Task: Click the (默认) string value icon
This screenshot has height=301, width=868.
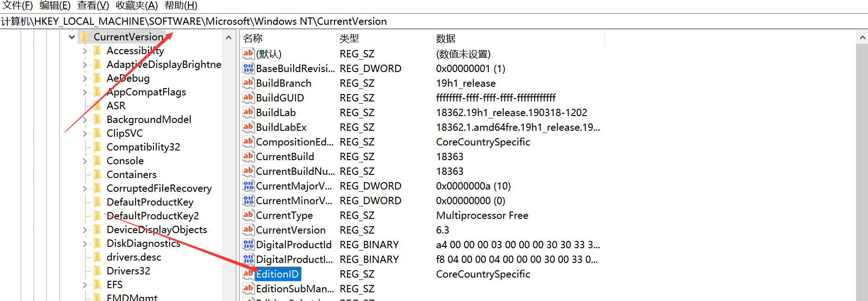Action: pyautogui.click(x=248, y=54)
